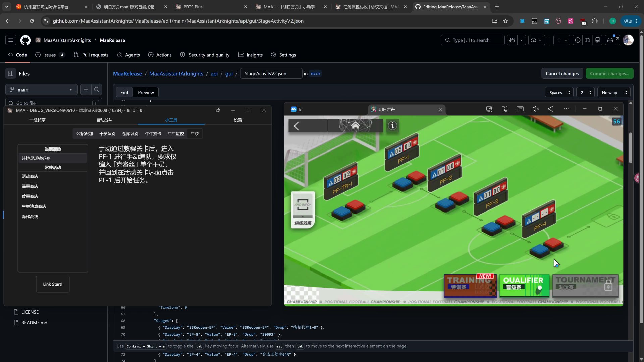
Task: Click the emulator screenshot icon in the title bar
Action: pos(489,109)
